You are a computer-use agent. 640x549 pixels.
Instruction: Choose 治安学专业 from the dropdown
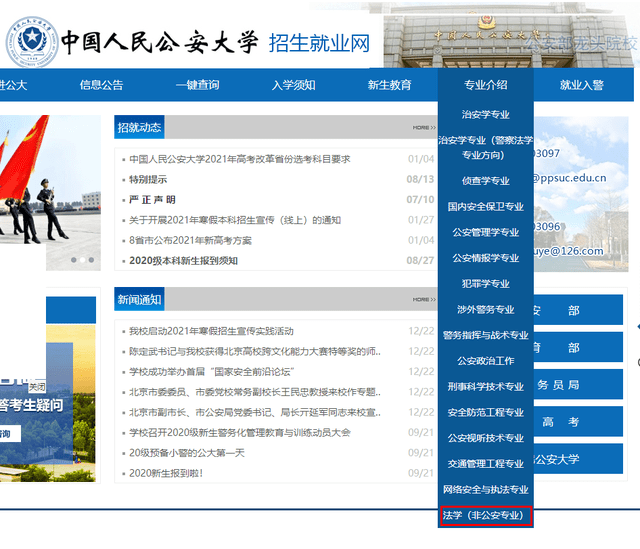tap(486, 114)
